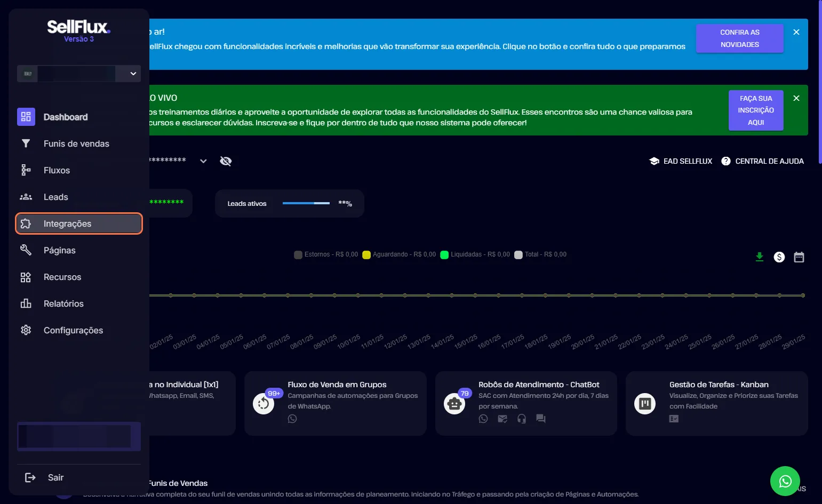822x504 pixels.
Task: Open Configurações menu item
Action: pos(79,330)
